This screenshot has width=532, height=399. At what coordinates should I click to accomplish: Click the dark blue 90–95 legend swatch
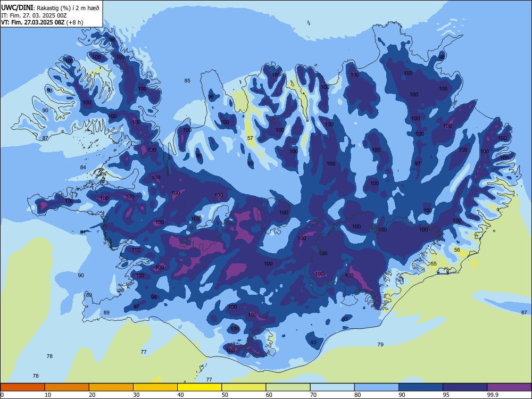[x=421, y=387]
